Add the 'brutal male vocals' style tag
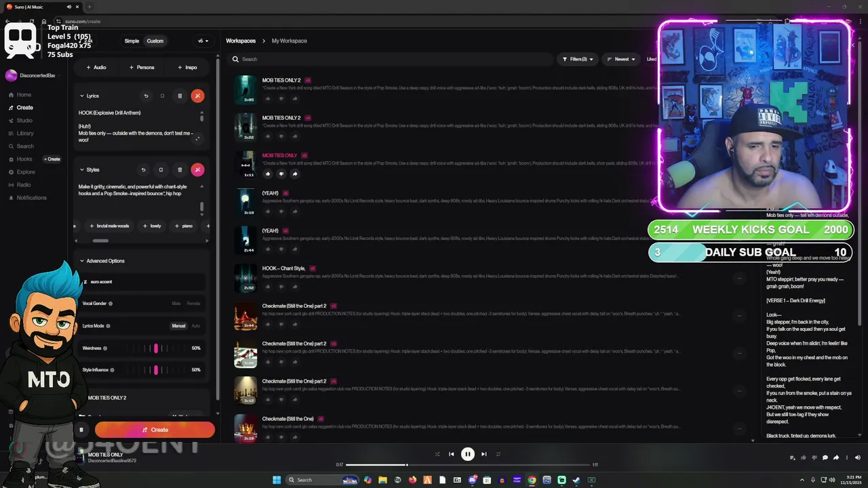Viewport: 868px width, 488px height. [109, 226]
